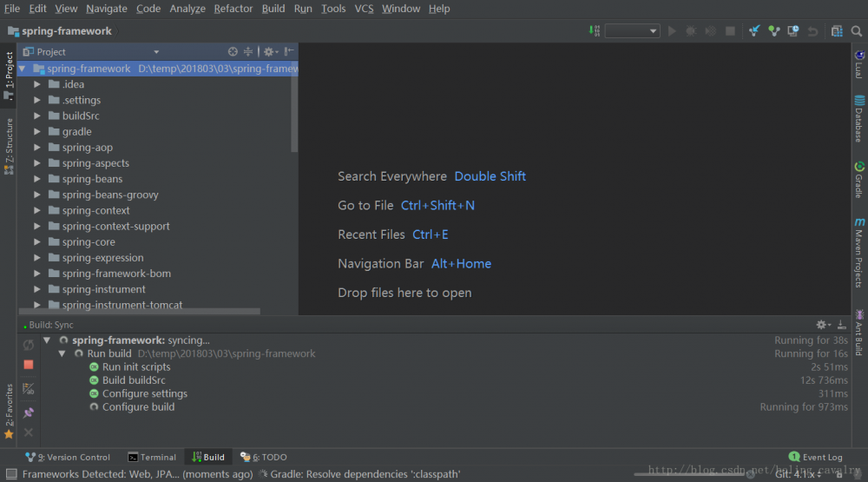Click the Stop square icon in top toolbar
The height and width of the screenshot is (482, 868).
pyautogui.click(x=730, y=31)
